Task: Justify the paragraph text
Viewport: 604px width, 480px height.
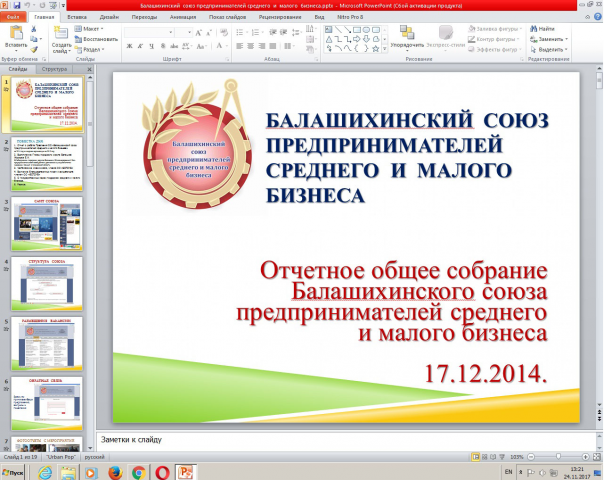Action: 273,46
